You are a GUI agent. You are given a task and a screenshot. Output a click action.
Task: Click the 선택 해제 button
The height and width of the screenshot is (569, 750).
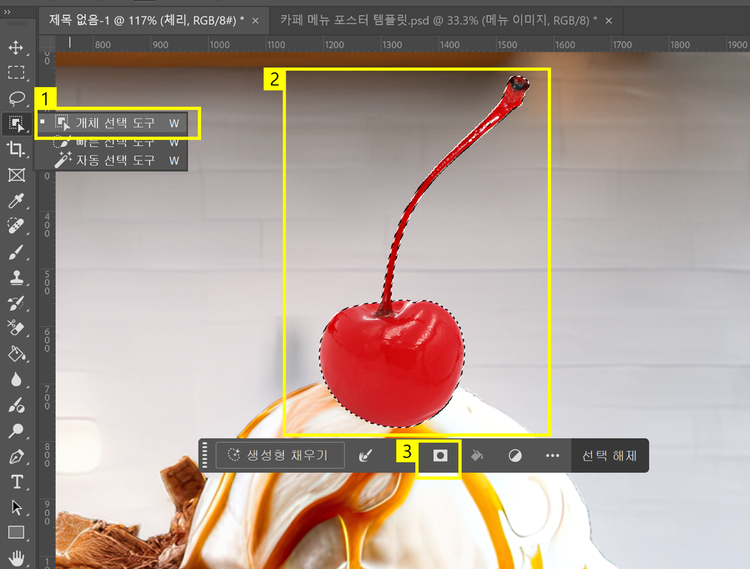coord(609,456)
